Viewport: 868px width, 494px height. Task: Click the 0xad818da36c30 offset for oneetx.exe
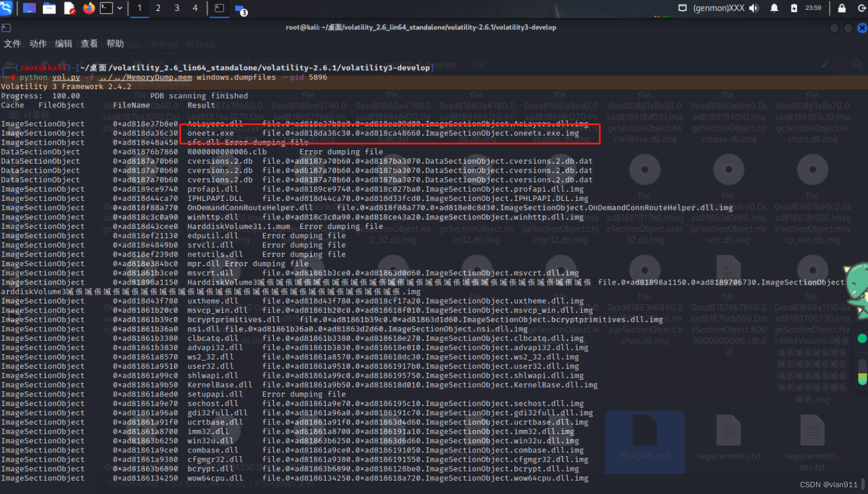coord(145,133)
